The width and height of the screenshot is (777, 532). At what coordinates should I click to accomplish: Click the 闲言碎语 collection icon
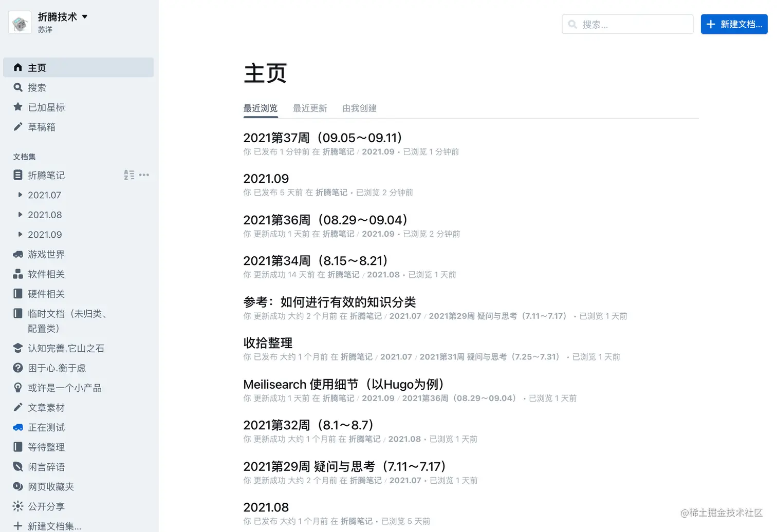coord(18,467)
